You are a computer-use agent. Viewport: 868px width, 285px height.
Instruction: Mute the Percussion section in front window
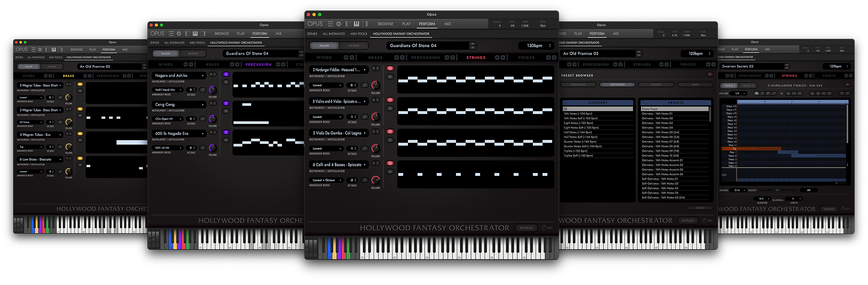coord(447,58)
